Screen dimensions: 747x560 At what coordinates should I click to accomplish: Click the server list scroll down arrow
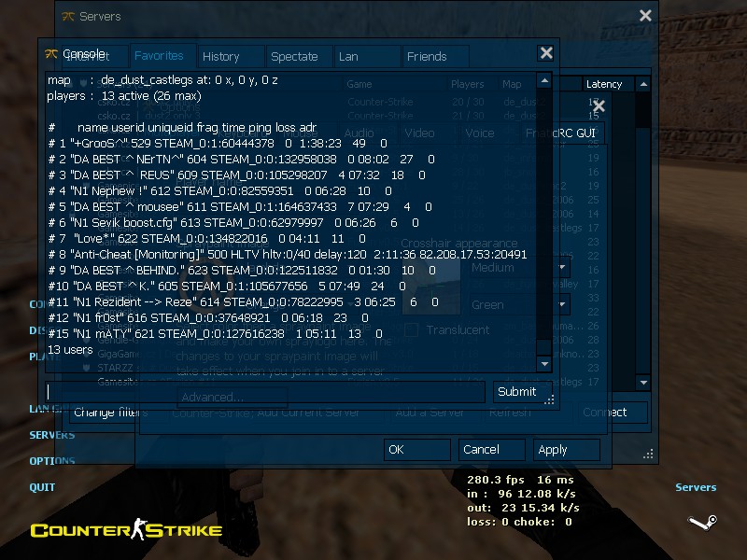(642, 382)
